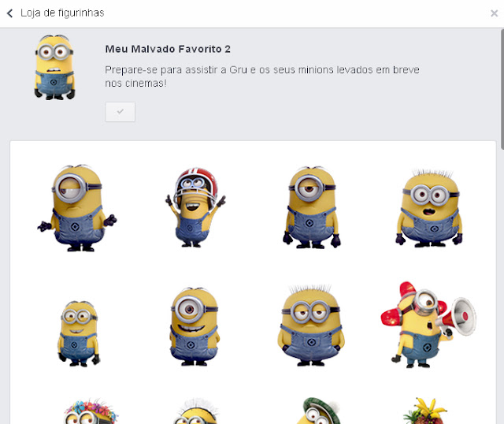504x424 pixels.
Task: Click the checkmark button under the pack description
Action: pos(120,112)
